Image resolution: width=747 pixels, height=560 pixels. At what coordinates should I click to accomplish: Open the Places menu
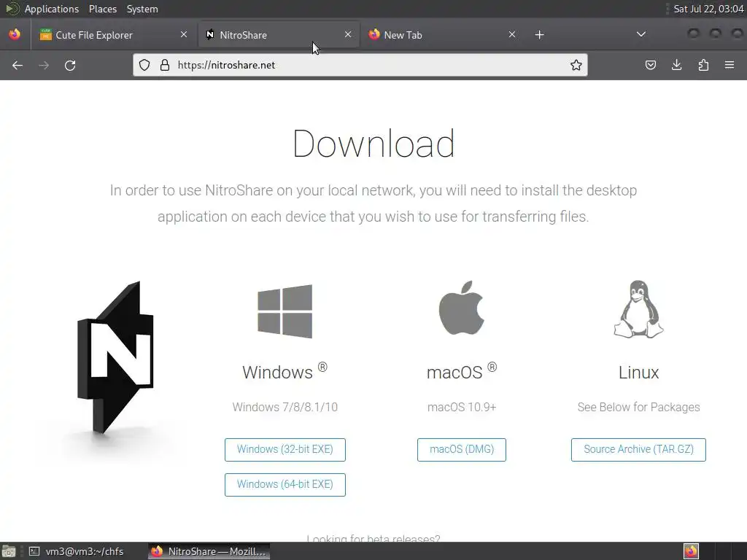click(x=102, y=9)
